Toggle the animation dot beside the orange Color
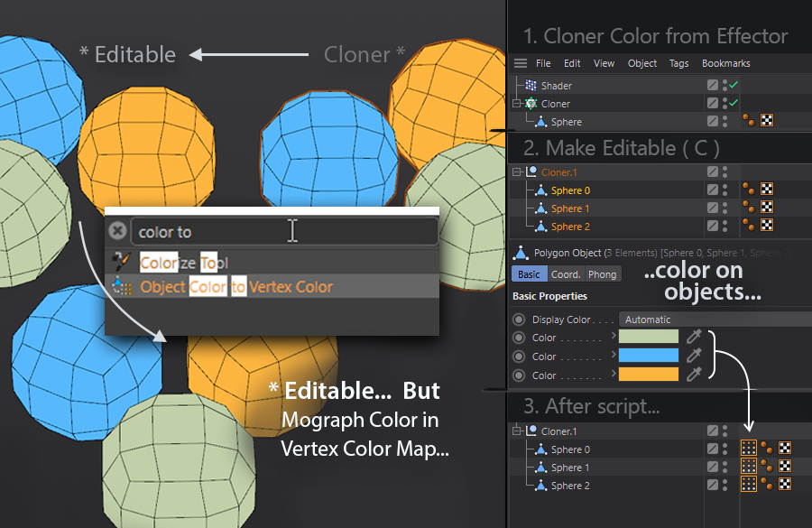812x528 pixels. (519, 375)
